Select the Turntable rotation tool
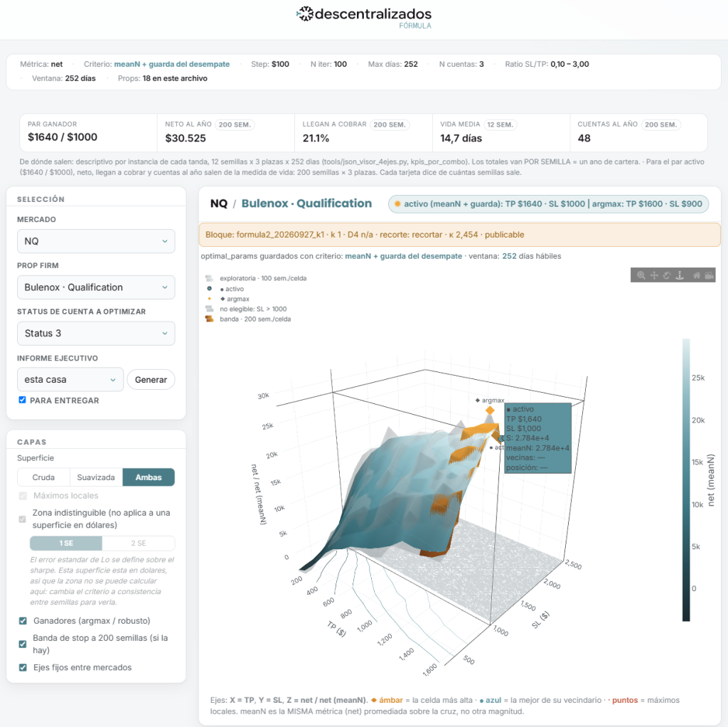Screen dimensions: 728x727 click(680, 275)
